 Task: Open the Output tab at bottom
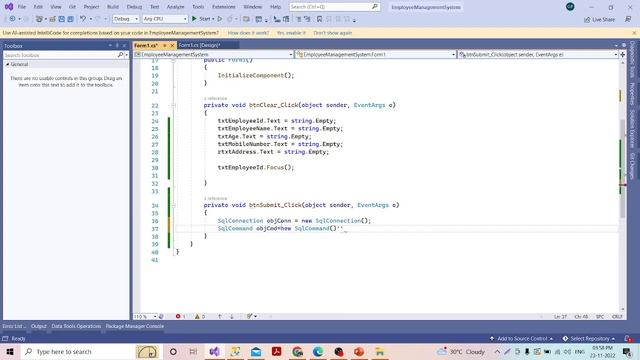click(39, 326)
